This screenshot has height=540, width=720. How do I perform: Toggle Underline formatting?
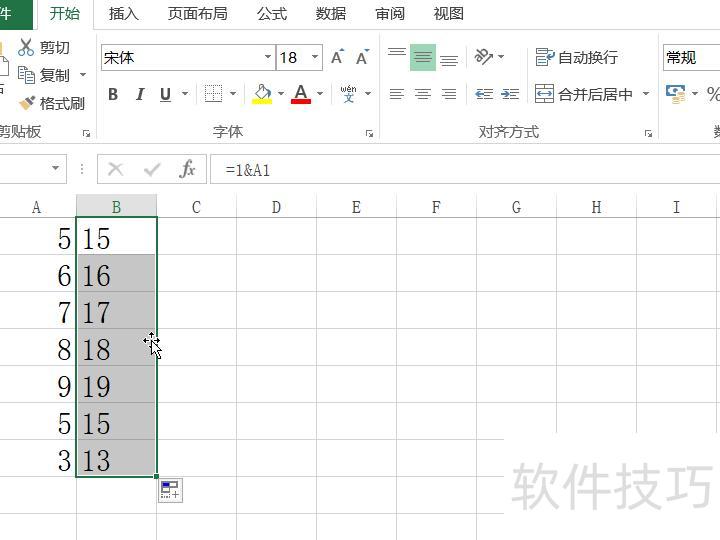click(165, 95)
